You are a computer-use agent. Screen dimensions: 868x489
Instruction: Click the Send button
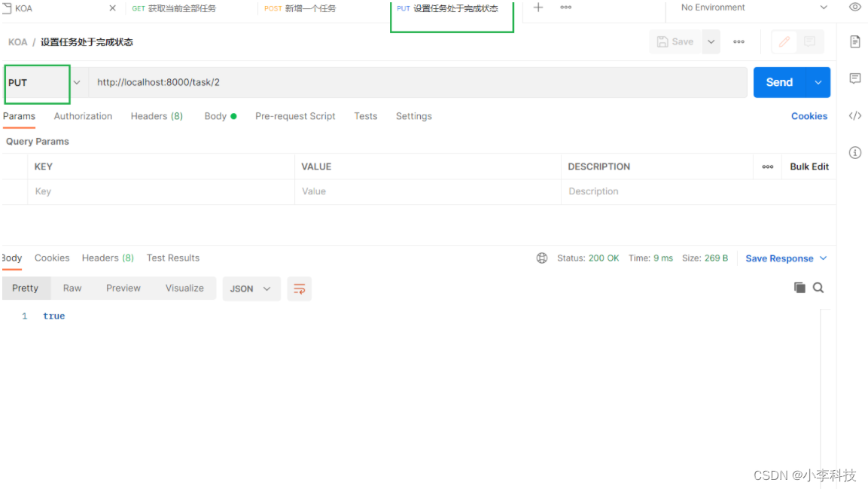[779, 83]
